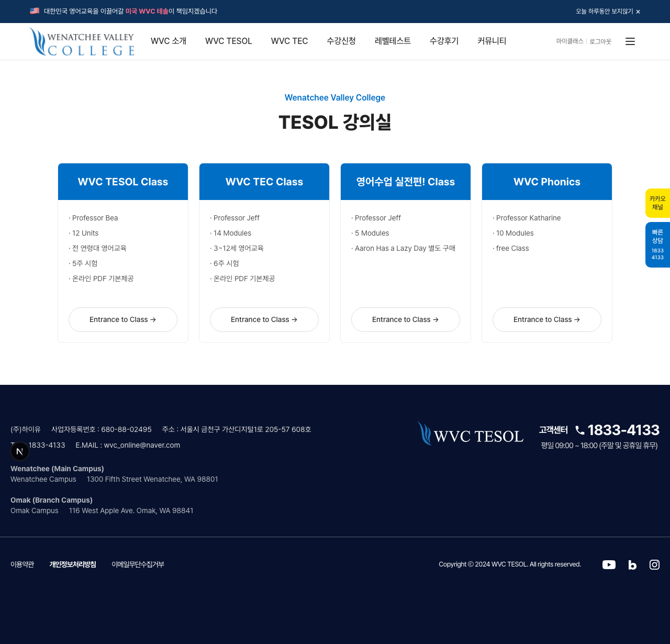Open the yellow 카카오 채널 side button
Image resolution: width=670 pixels, height=644 pixels.
tap(657, 203)
